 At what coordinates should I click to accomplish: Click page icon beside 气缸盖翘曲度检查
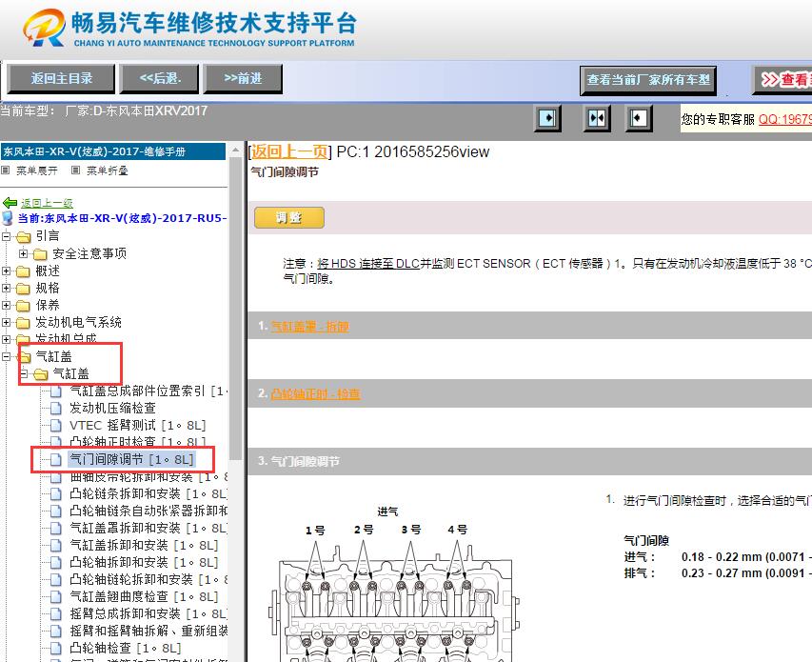[56, 596]
